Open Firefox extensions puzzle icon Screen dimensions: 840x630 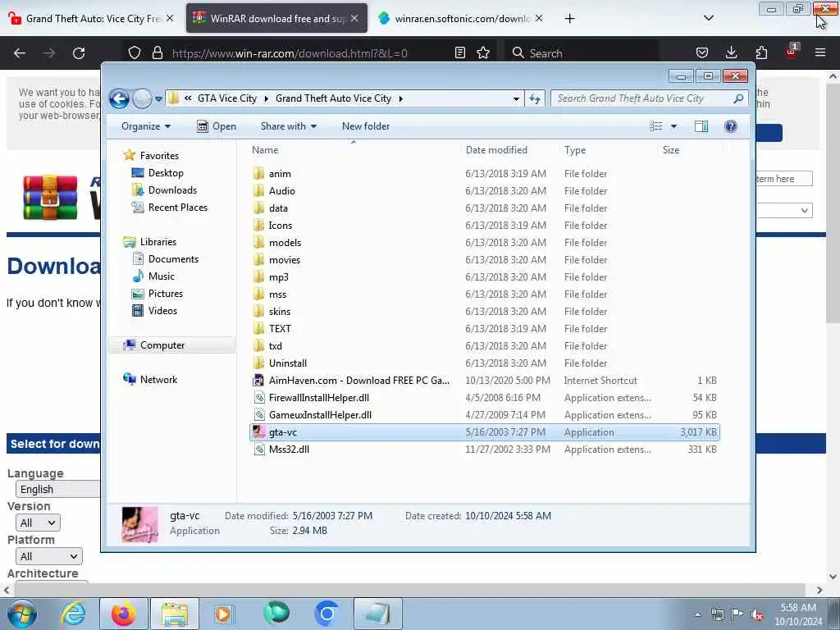pos(761,52)
